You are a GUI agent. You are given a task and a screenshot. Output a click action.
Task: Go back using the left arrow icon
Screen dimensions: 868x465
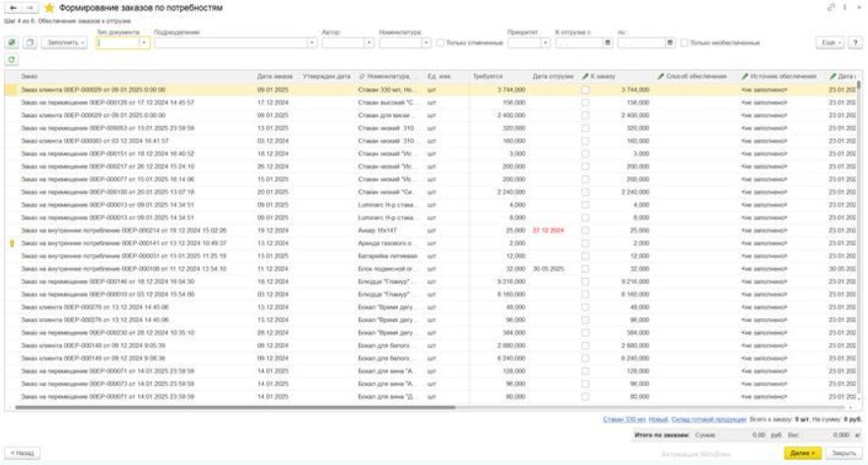(x=12, y=8)
